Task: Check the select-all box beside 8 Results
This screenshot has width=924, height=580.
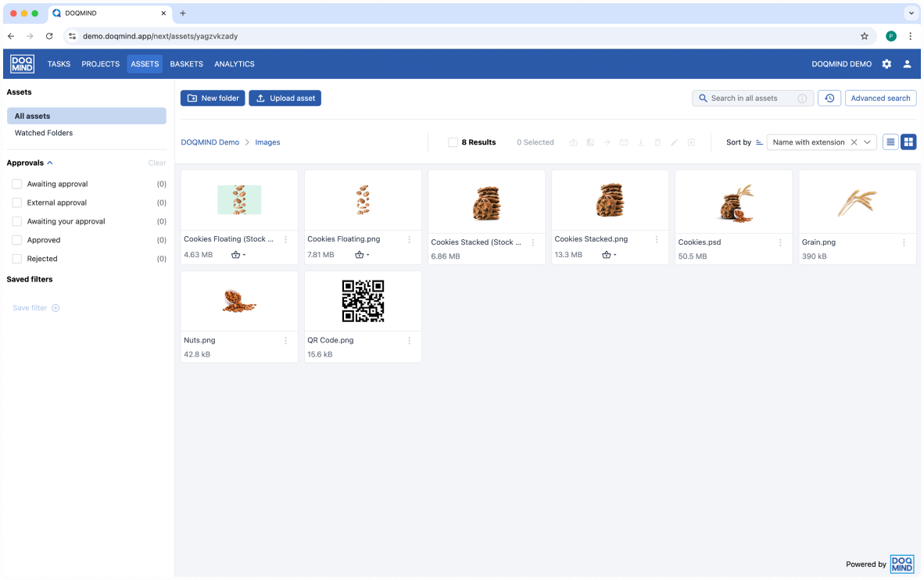Action: 453,142
